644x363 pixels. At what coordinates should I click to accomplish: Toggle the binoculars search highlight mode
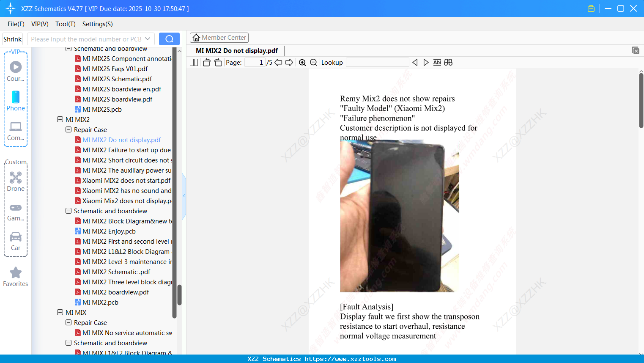click(x=448, y=62)
